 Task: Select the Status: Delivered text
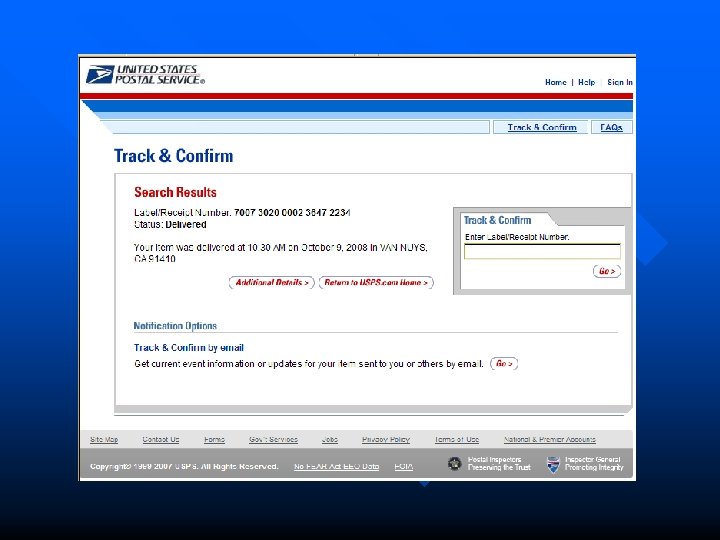coord(170,225)
